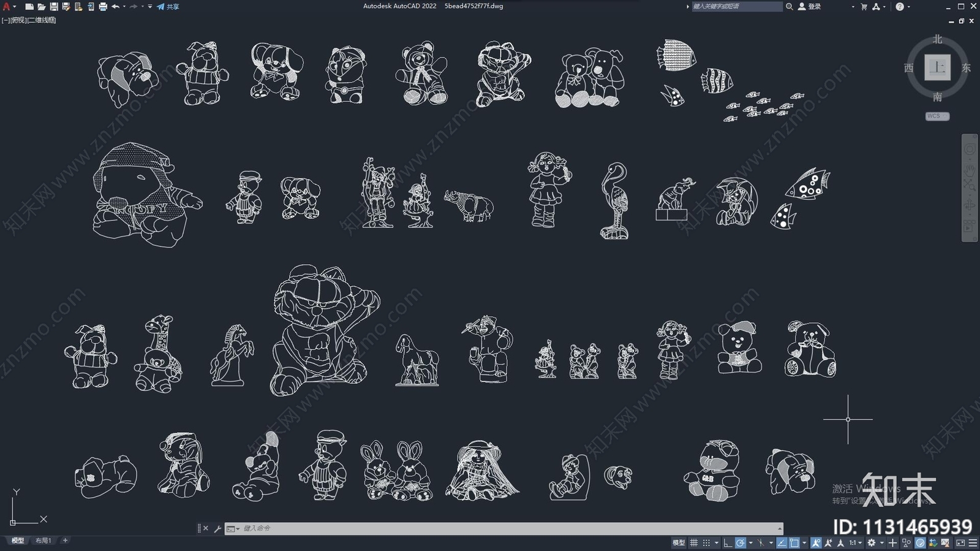Click the Plot printer icon

click(103, 7)
